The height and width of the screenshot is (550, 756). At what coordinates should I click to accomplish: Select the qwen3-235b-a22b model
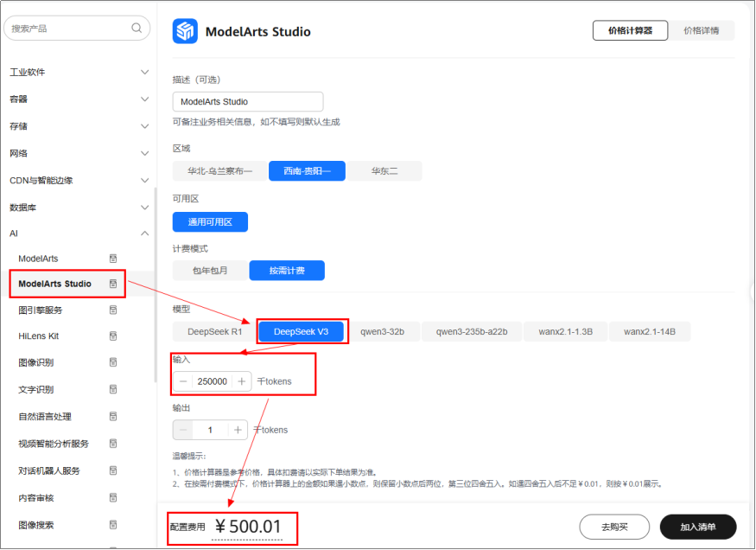472,332
